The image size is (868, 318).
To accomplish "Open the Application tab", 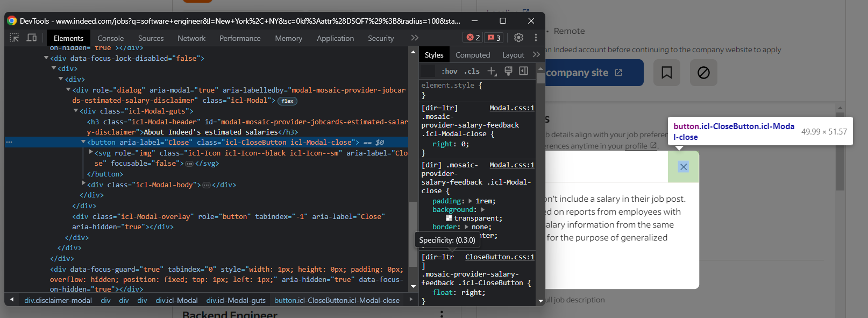I will point(336,38).
